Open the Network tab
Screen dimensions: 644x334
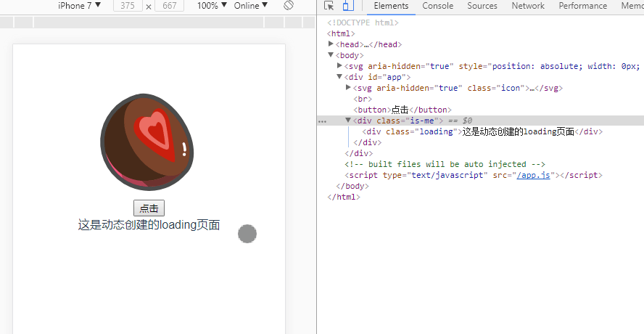point(528,6)
